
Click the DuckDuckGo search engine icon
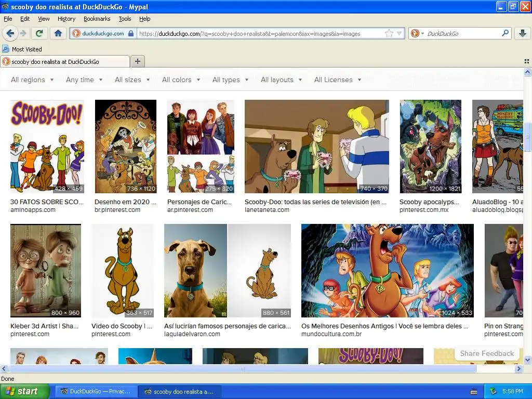(x=415, y=33)
